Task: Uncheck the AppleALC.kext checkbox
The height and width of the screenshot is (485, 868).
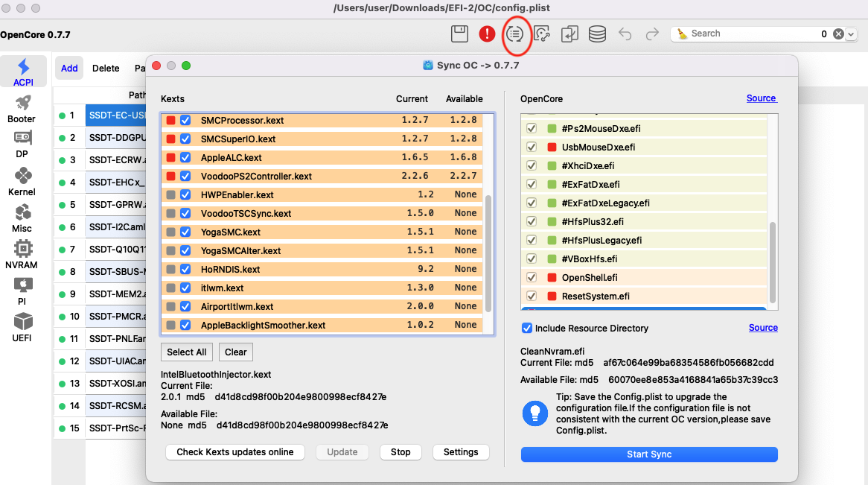Action: point(185,157)
